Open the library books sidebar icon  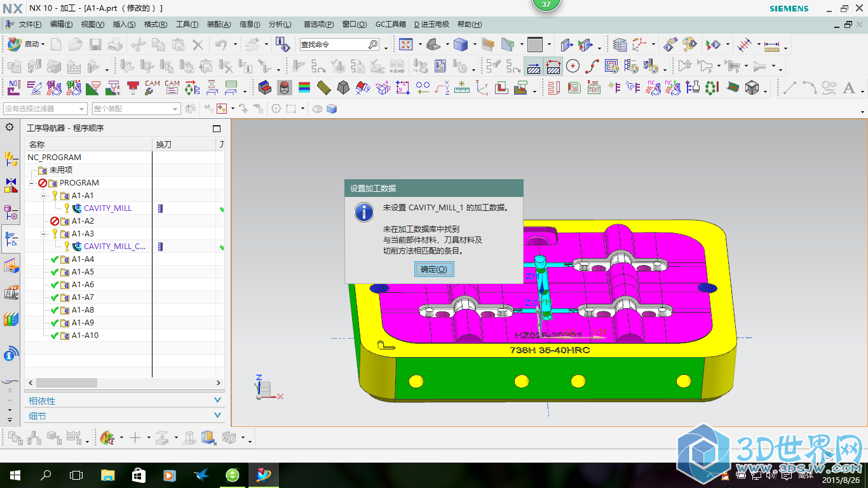coord(11,320)
